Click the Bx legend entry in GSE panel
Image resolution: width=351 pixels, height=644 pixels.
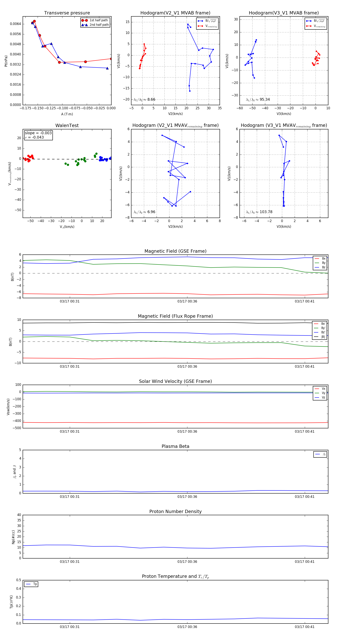pos(320,259)
